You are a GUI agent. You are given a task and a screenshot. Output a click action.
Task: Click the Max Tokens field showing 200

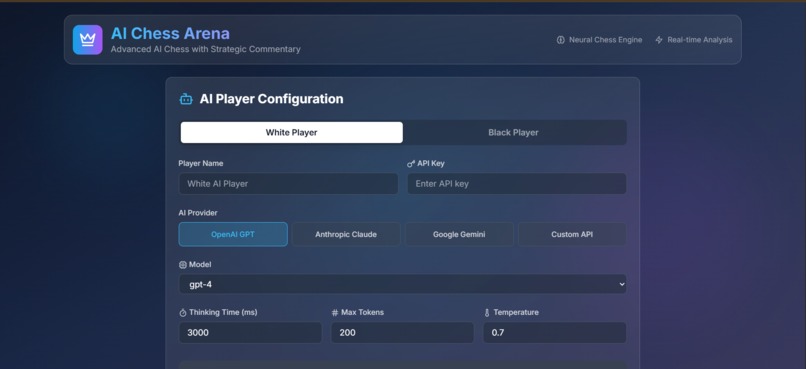tap(402, 333)
